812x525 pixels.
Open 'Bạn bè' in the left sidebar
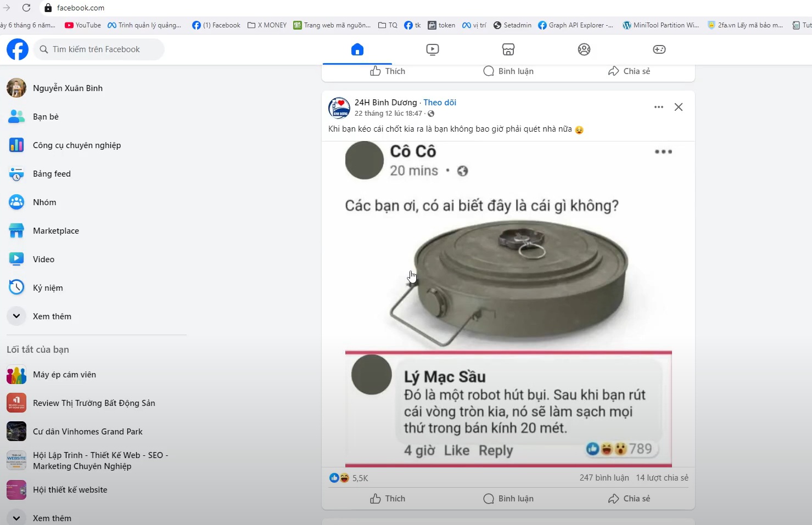(46, 117)
